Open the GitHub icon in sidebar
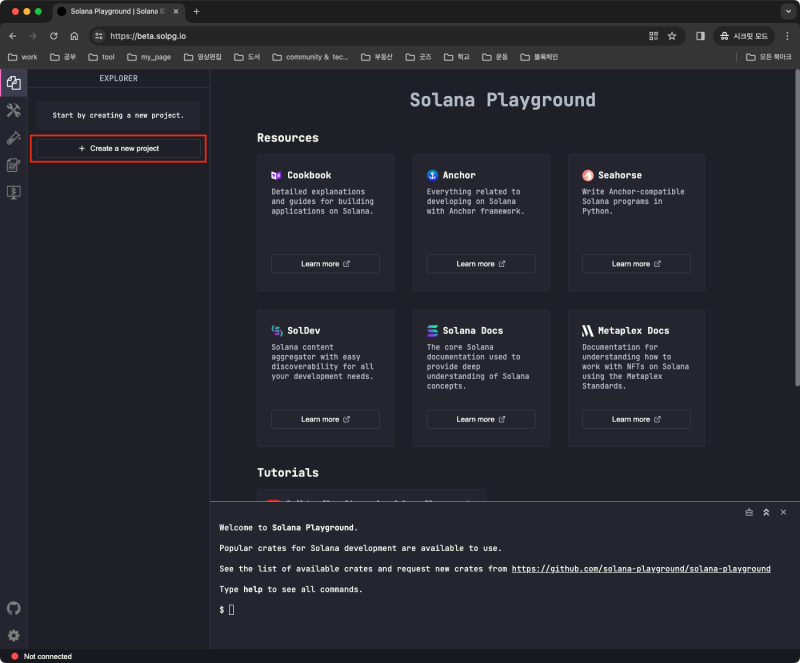The width and height of the screenshot is (800, 663). (14, 608)
